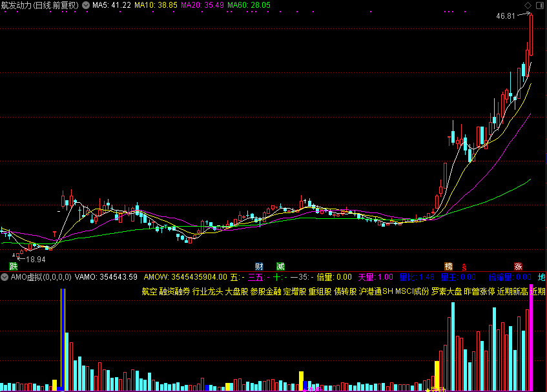Click the 46.81 high price label
The image size is (547, 392).
(x=506, y=16)
